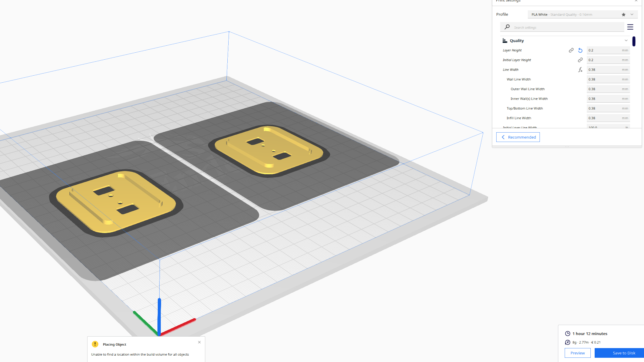The height and width of the screenshot is (362, 644).
Task: Dismiss the Placing Object warning message
Action: coord(199,342)
